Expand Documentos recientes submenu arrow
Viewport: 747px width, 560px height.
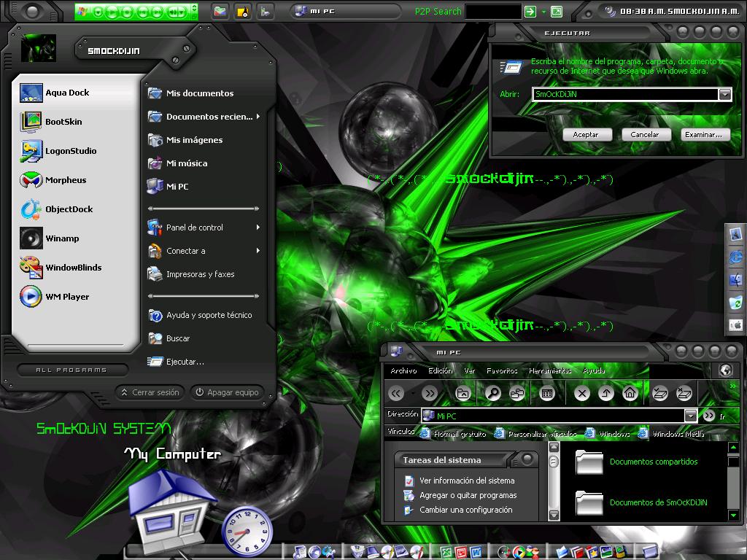pos(258,116)
